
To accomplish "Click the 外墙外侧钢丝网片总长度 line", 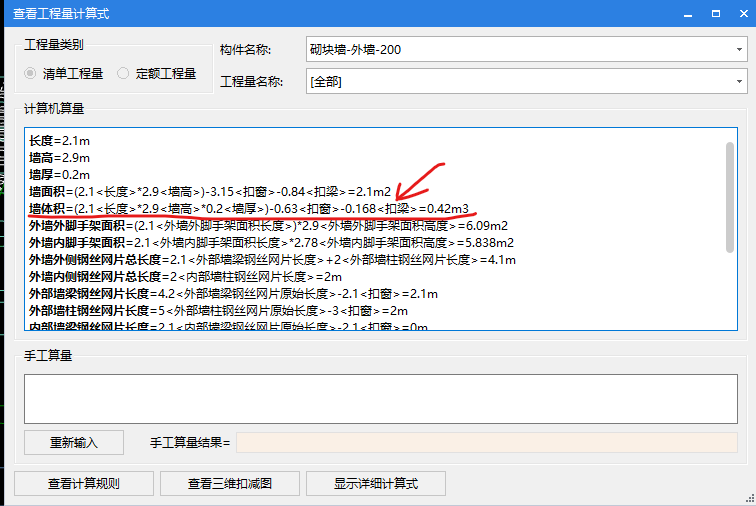I will click(x=272, y=260).
